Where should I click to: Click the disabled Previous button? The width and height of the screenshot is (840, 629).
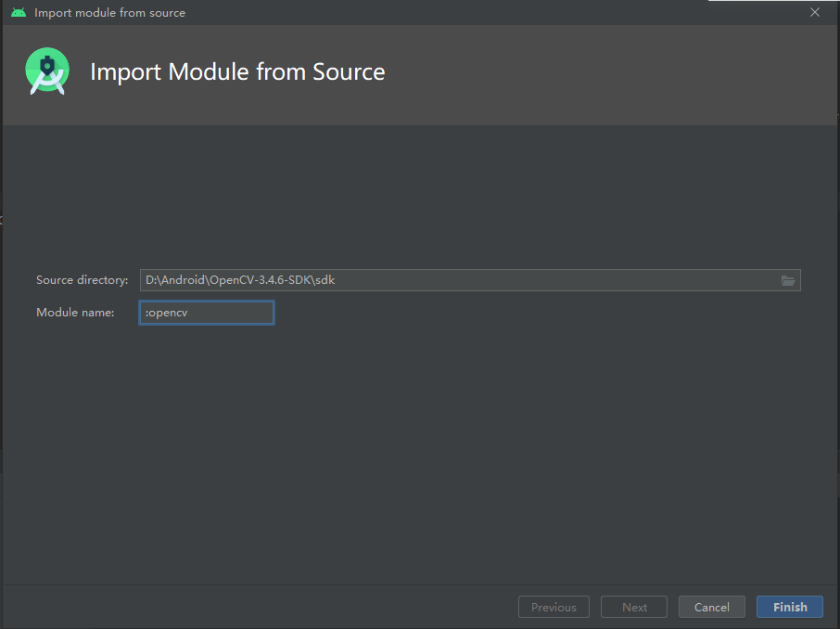[554, 607]
